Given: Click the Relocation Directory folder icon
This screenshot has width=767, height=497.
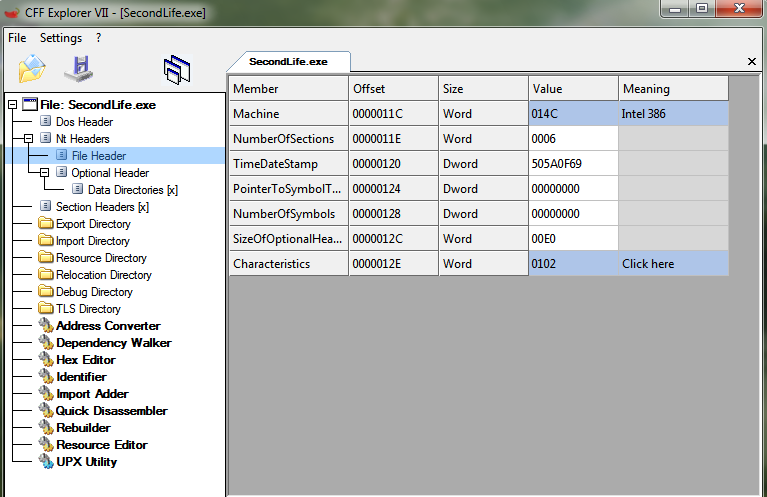Looking at the screenshot, I should click(46, 274).
